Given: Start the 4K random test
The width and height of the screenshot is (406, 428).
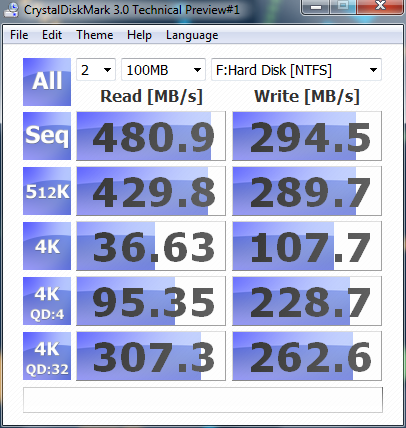Looking at the screenshot, I should [x=47, y=246].
